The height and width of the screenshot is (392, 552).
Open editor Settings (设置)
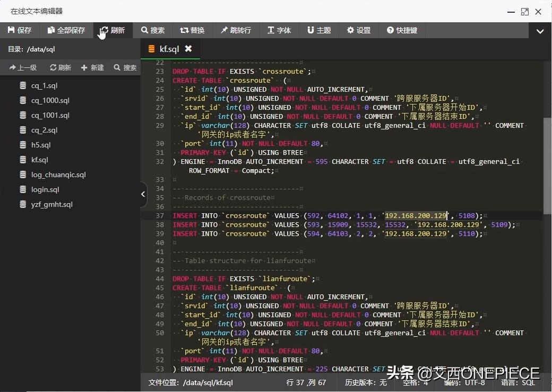pos(359,30)
